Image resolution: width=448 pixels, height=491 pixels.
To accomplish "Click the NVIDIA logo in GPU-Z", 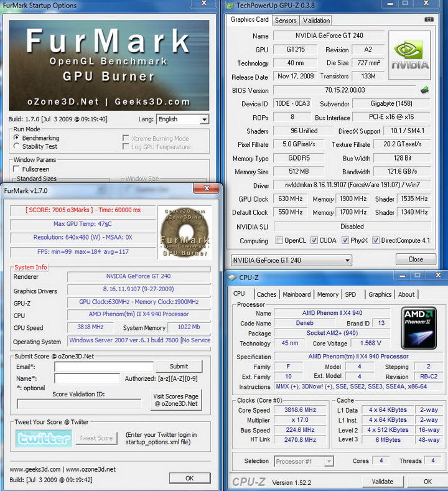I will (410, 55).
